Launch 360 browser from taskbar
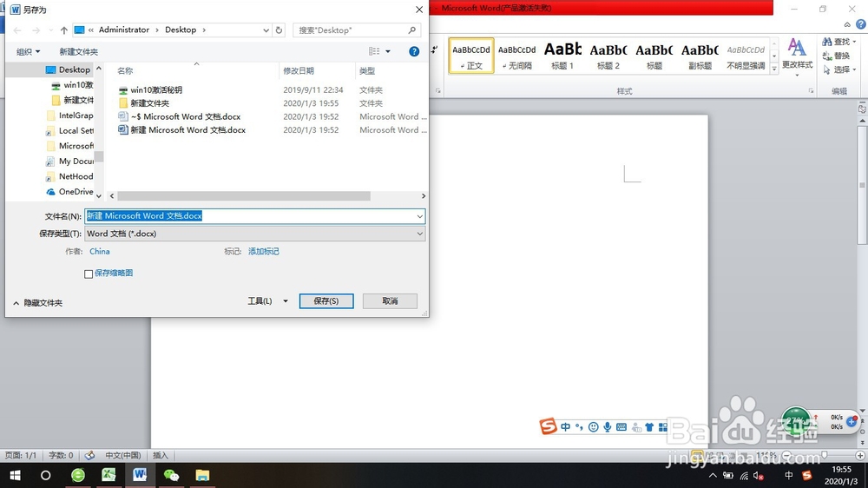Image resolution: width=868 pixels, height=488 pixels. (77, 475)
